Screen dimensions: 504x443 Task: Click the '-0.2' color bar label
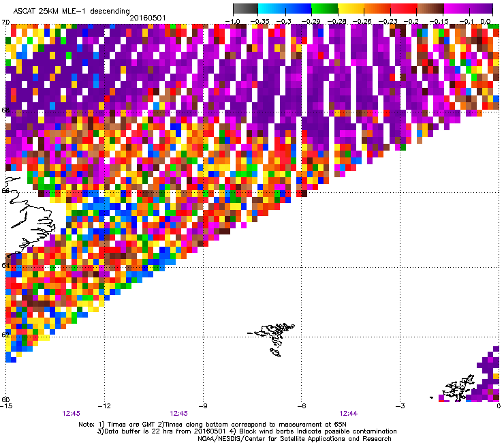point(411,21)
